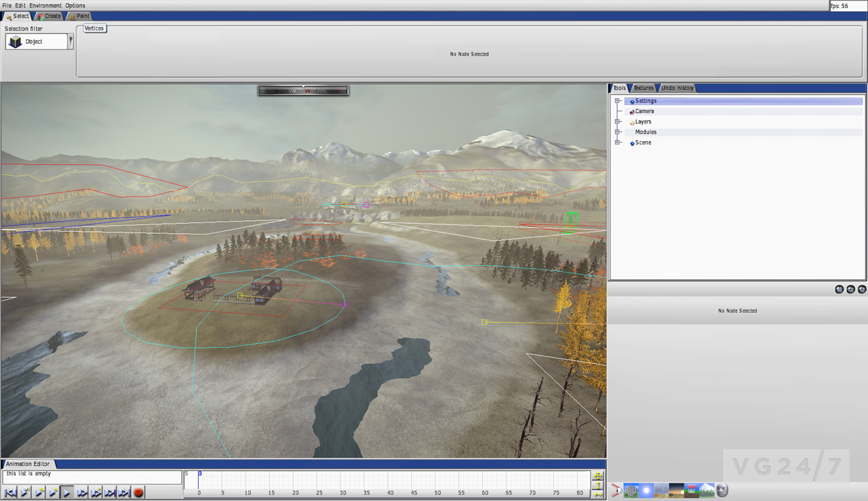Expand the Scene tree node
Image resolution: width=868 pixels, height=501 pixels.
coord(618,142)
